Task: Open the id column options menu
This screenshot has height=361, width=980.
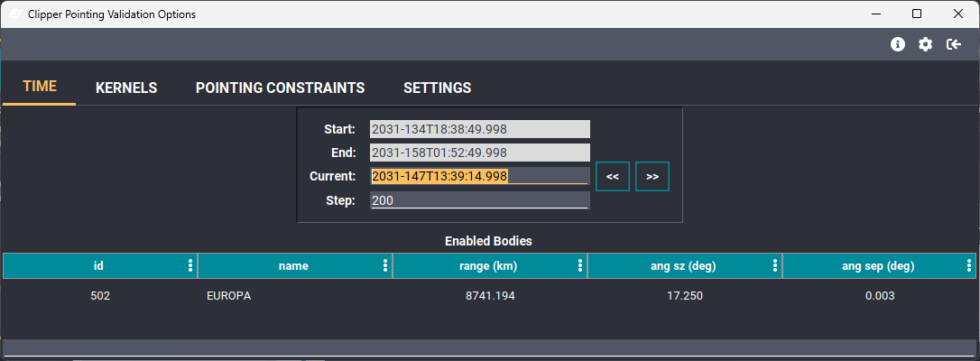Action: point(190,266)
